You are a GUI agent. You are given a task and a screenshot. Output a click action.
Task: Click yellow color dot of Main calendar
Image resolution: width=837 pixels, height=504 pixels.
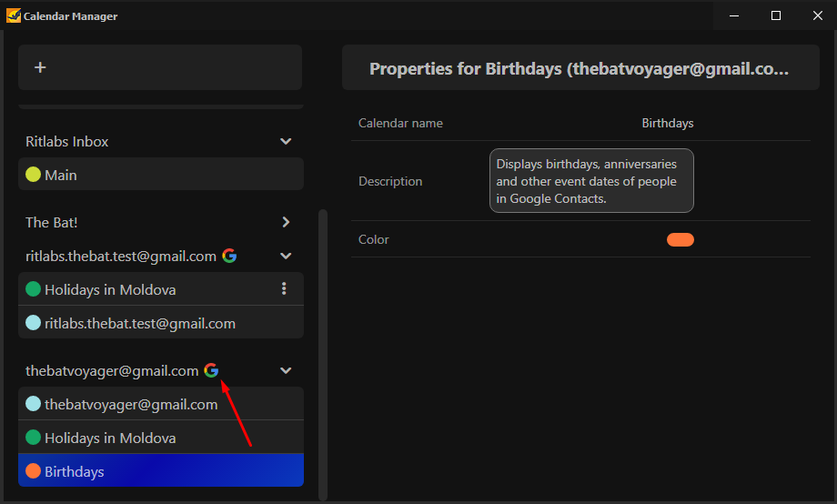pyautogui.click(x=33, y=174)
